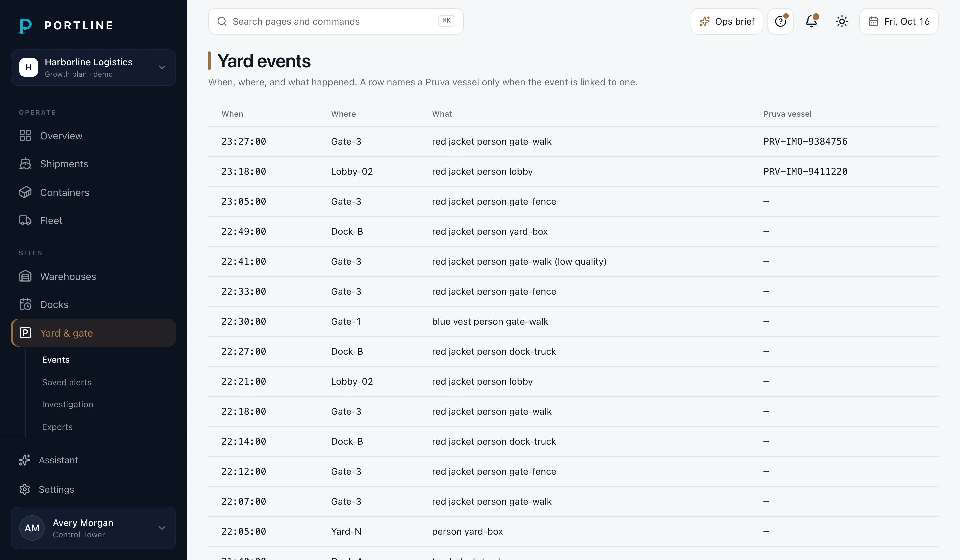Viewport: 960px width, 560px height.
Task: Click the Pruva vessel column header
Action: tap(787, 114)
